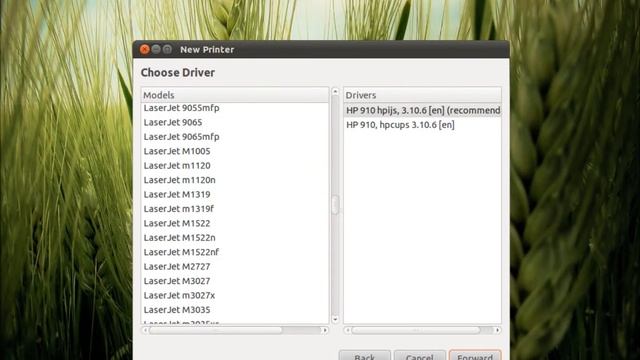Screen dimensions: 640x360
Task: Select the LaserJet M1522 model
Action: [235, 223]
